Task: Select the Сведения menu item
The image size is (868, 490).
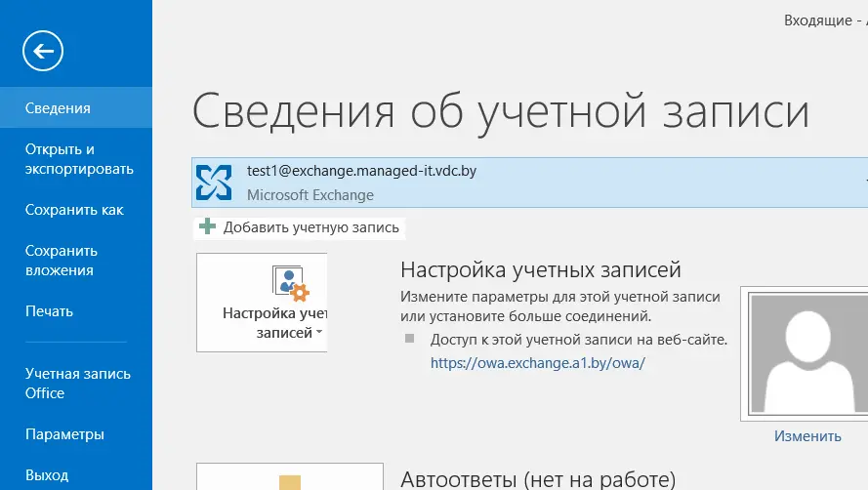Action: pos(58,108)
